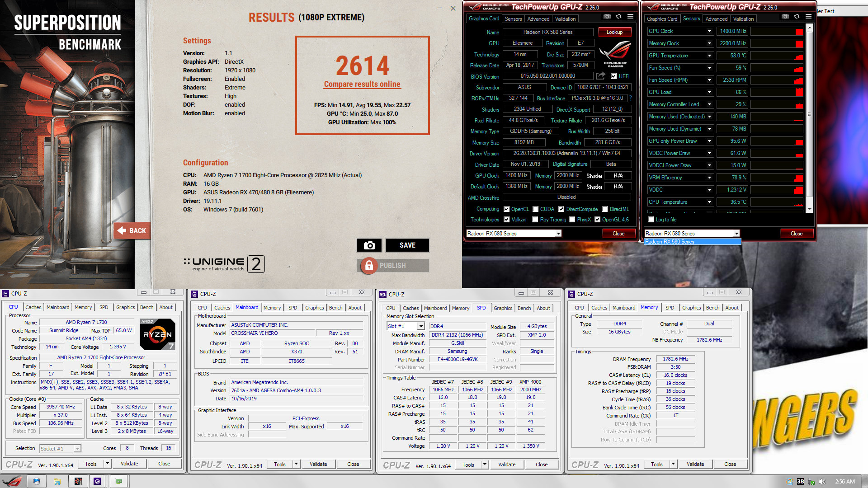Click the temperature 38 tray icon
868x488 pixels.
click(x=800, y=482)
